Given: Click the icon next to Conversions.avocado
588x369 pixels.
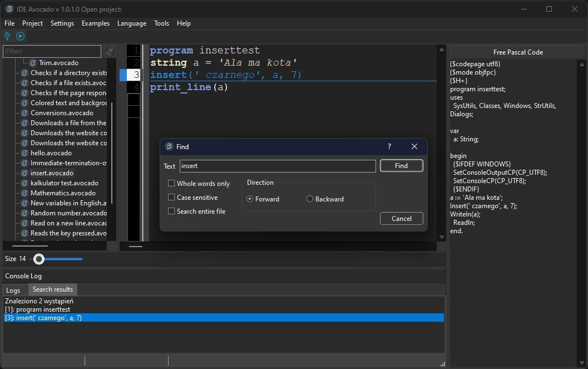Looking at the screenshot, I should (24, 113).
